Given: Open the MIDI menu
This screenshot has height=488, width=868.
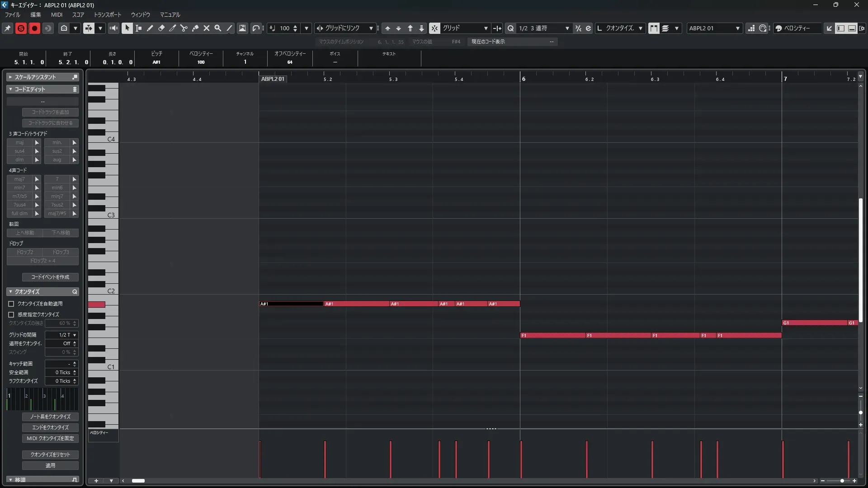Looking at the screenshot, I should (57, 14).
